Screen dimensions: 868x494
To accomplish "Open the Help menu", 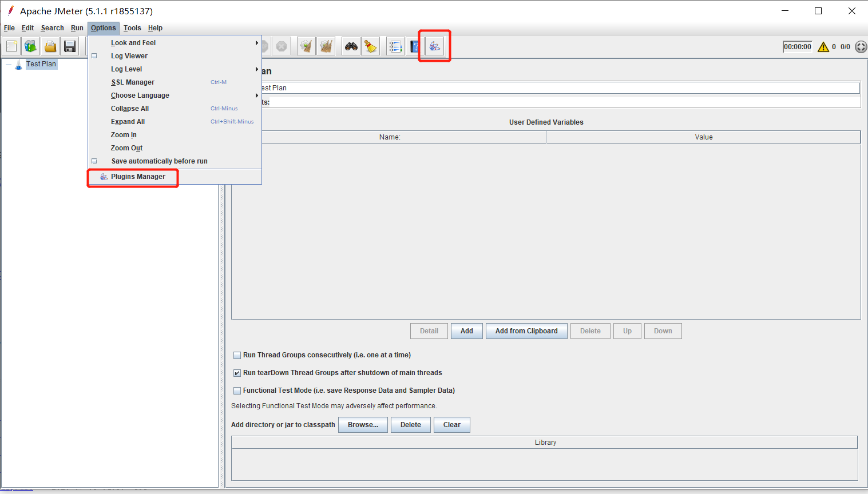I will tap(155, 28).
